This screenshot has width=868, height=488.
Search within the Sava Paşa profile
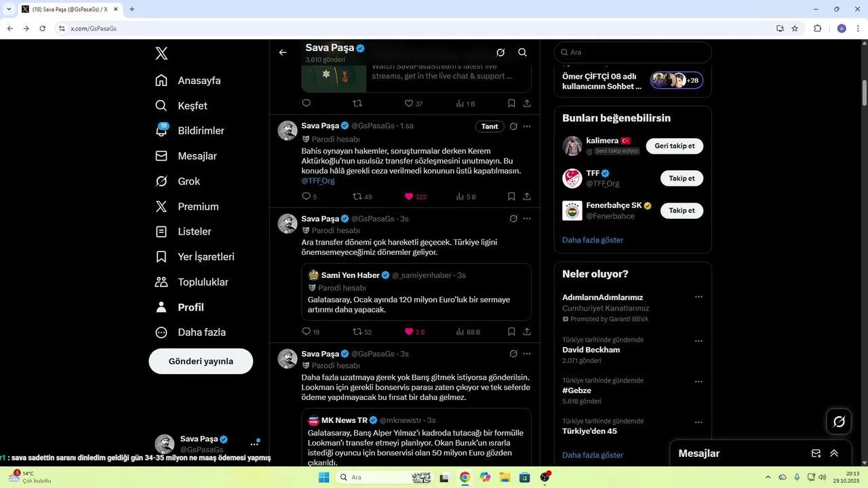tap(522, 52)
